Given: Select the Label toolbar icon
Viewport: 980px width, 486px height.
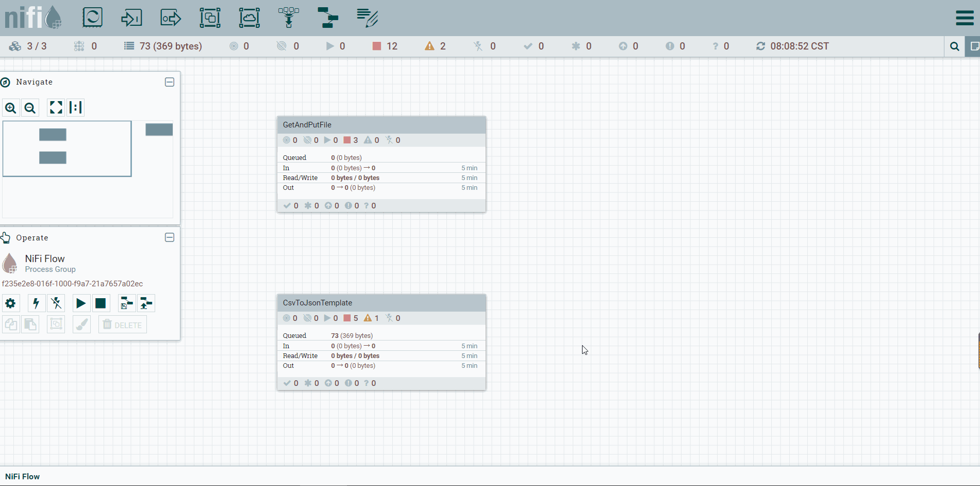Looking at the screenshot, I should click(368, 18).
